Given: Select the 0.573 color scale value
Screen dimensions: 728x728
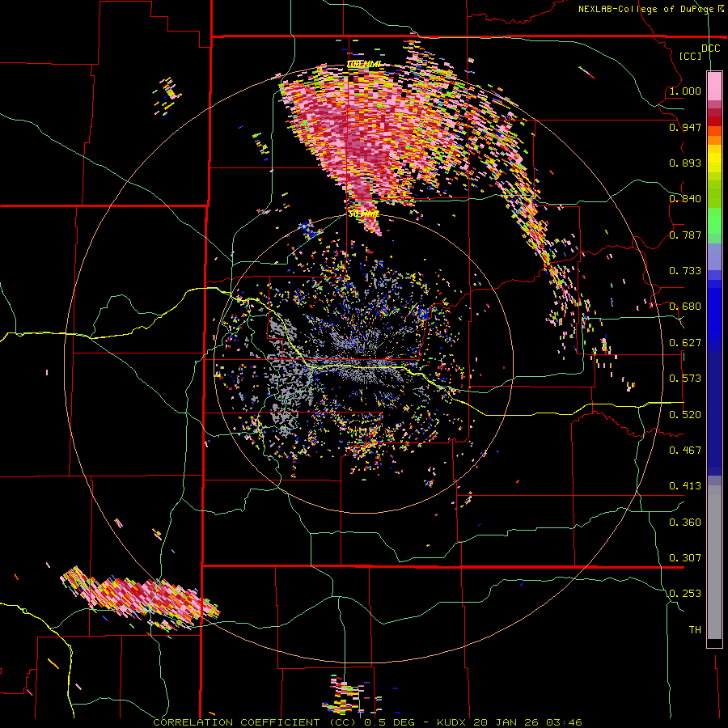Looking at the screenshot, I should [x=685, y=379].
